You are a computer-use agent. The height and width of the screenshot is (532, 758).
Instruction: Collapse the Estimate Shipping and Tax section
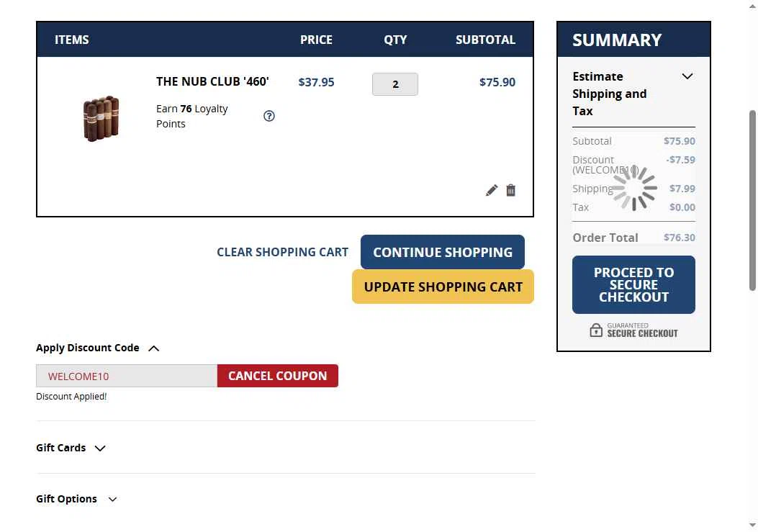(687, 76)
